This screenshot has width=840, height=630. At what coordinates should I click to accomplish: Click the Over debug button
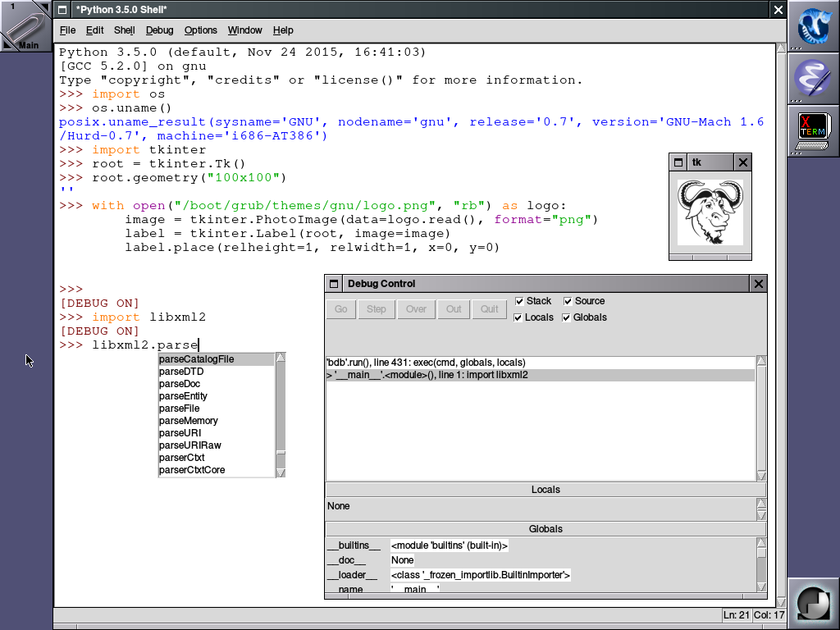click(416, 309)
